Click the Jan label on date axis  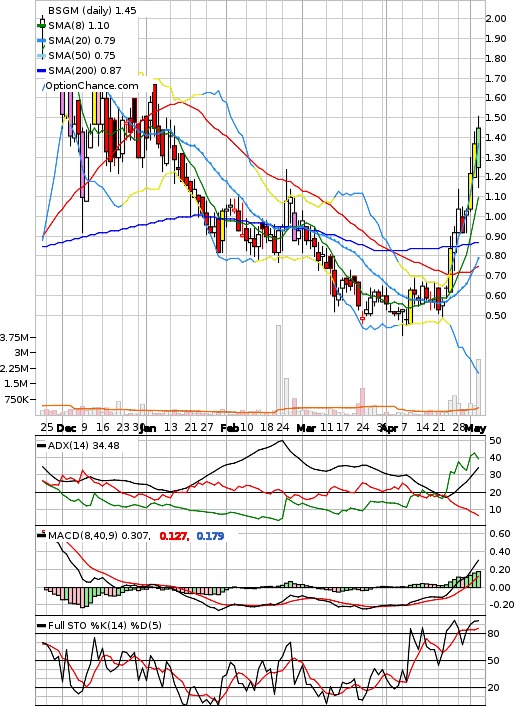(148, 428)
